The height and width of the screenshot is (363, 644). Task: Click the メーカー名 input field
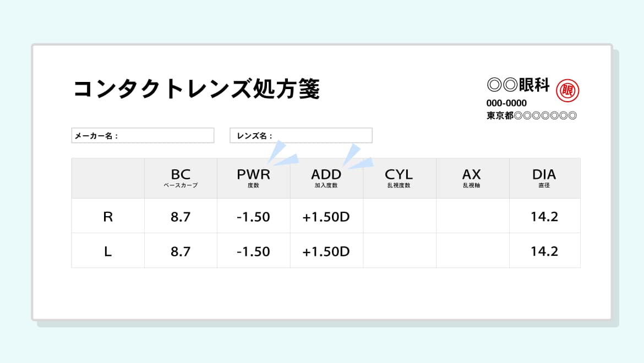(x=143, y=135)
